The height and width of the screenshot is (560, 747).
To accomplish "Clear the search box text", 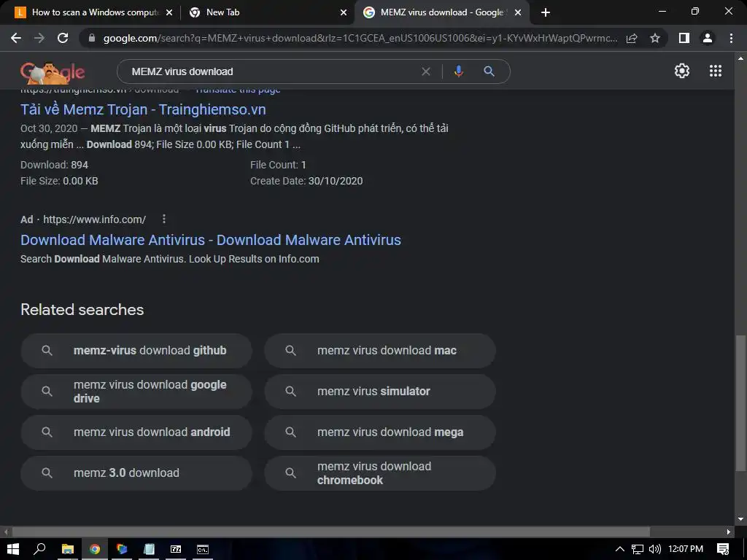I will [x=426, y=71].
